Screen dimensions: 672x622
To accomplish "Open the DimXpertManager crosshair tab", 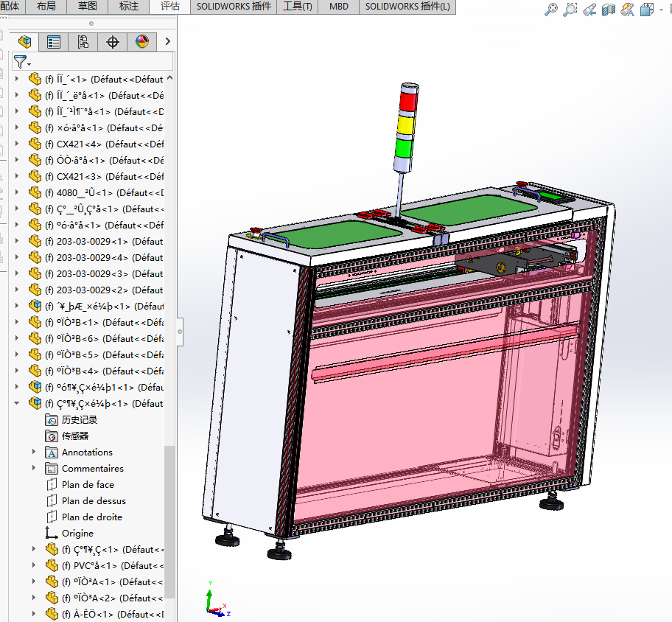I will point(113,42).
